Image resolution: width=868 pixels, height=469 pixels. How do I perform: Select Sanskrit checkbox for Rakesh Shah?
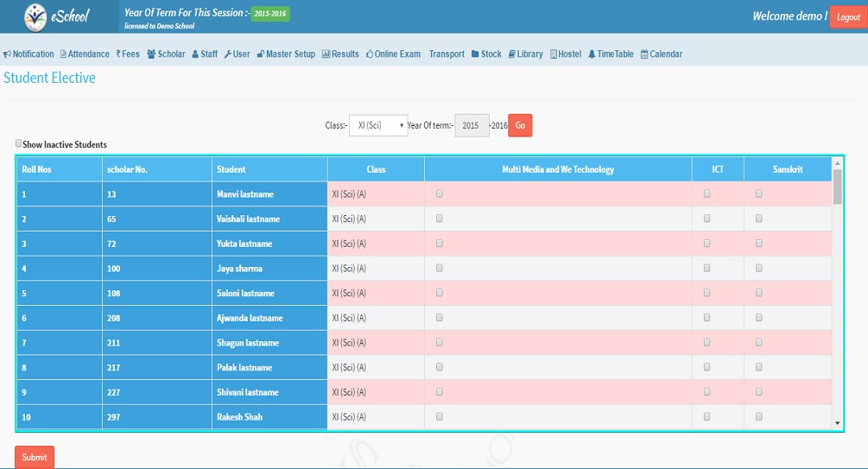(759, 417)
